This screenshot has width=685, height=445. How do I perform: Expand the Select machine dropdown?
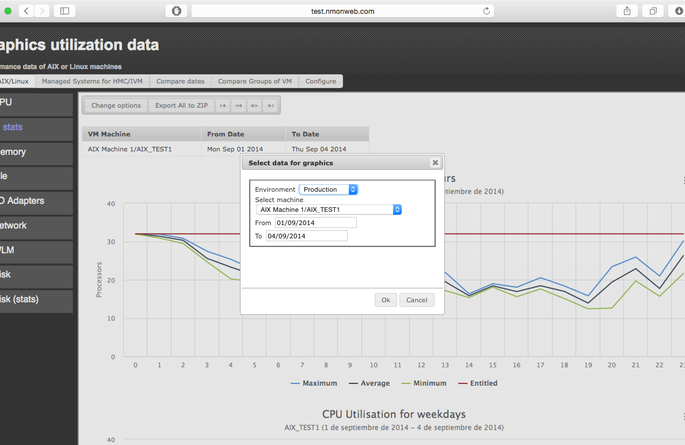329,210
